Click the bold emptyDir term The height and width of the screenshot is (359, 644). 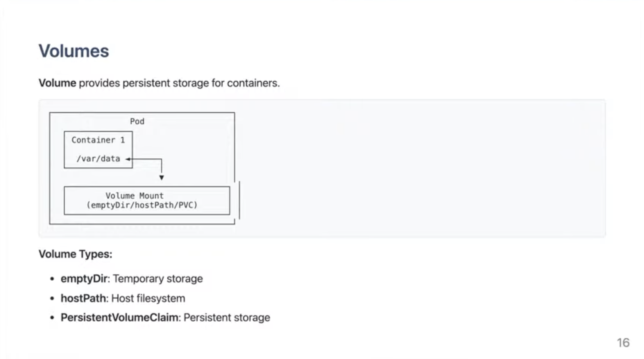click(84, 279)
